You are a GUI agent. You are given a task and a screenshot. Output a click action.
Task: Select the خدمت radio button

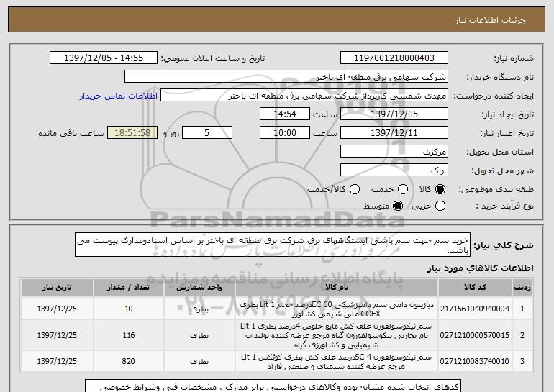click(403, 190)
